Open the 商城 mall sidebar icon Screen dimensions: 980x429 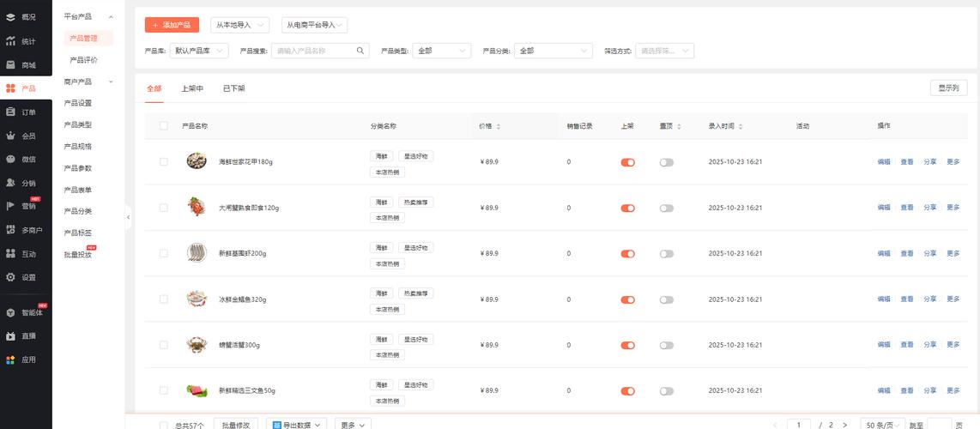(10, 65)
